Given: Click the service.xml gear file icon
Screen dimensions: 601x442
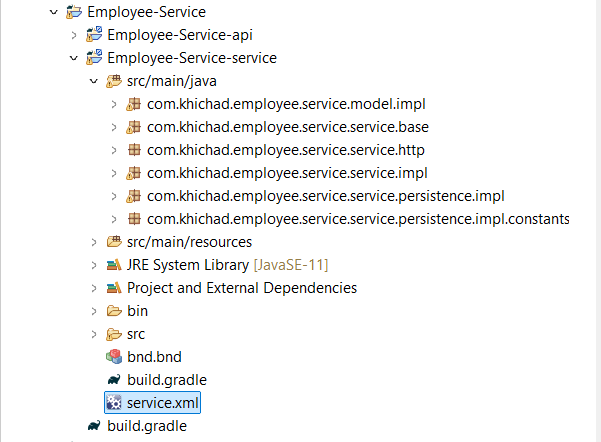Looking at the screenshot, I should coord(113,403).
